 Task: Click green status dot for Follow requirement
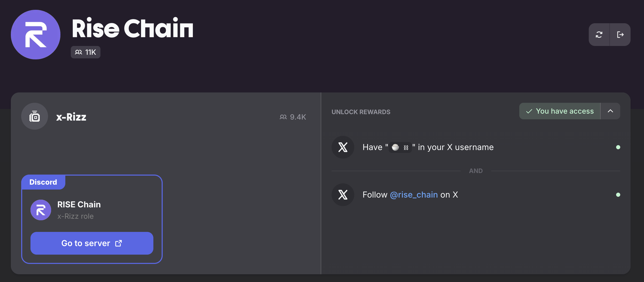[618, 195]
